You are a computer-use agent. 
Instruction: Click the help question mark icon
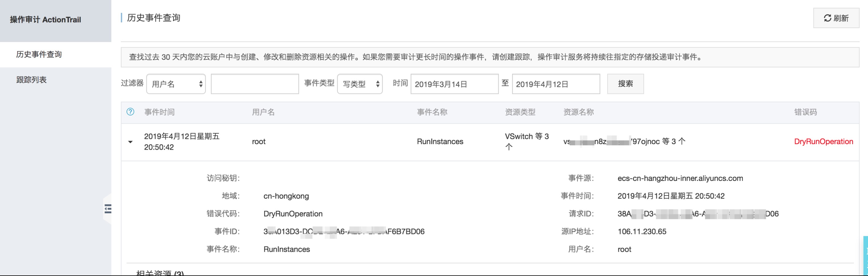tap(130, 112)
